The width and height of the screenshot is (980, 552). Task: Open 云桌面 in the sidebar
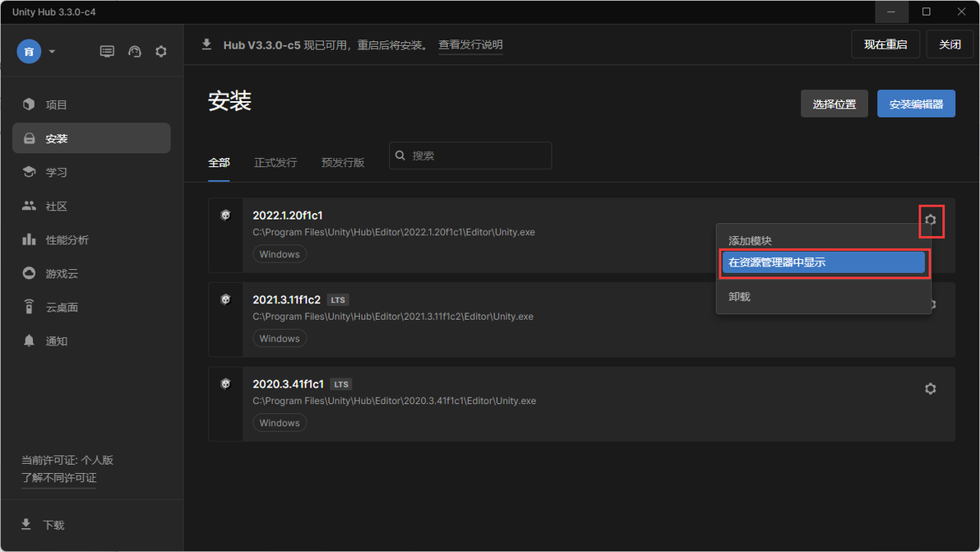tap(91, 307)
